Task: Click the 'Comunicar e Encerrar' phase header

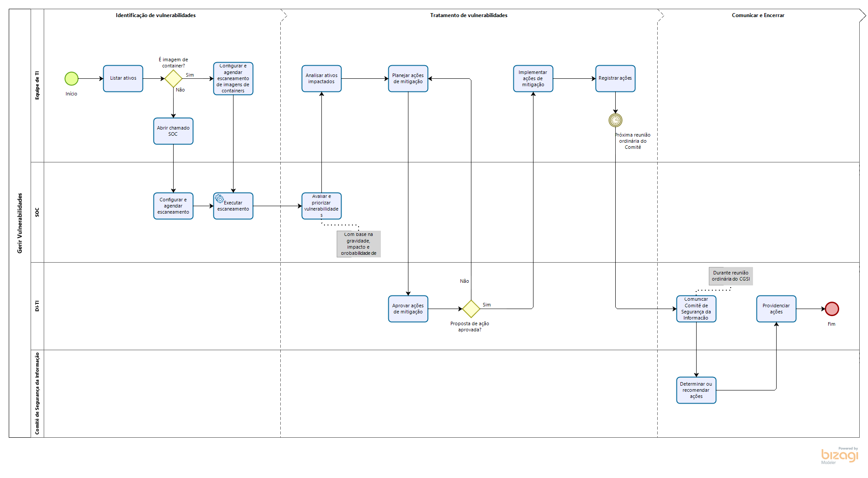Action: click(x=758, y=15)
